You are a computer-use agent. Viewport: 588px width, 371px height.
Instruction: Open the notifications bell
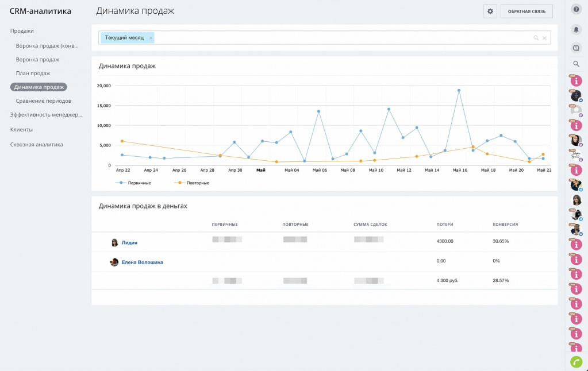pyautogui.click(x=576, y=29)
